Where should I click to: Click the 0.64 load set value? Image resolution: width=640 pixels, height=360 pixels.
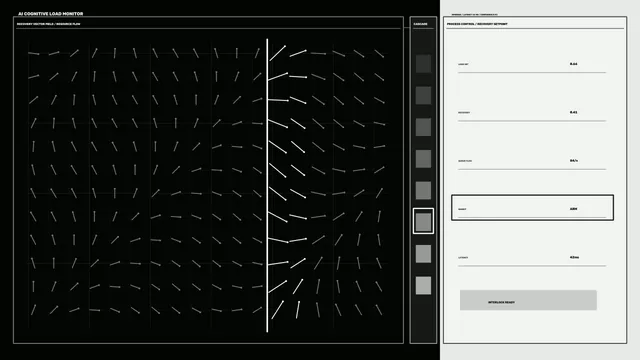click(x=573, y=64)
